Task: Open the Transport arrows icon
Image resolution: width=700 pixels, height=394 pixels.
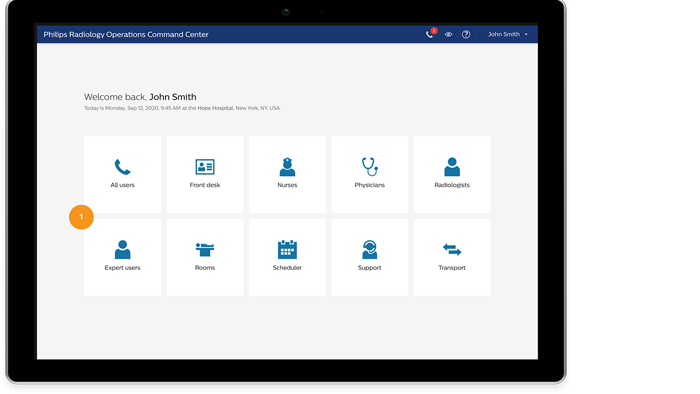Action: [452, 249]
